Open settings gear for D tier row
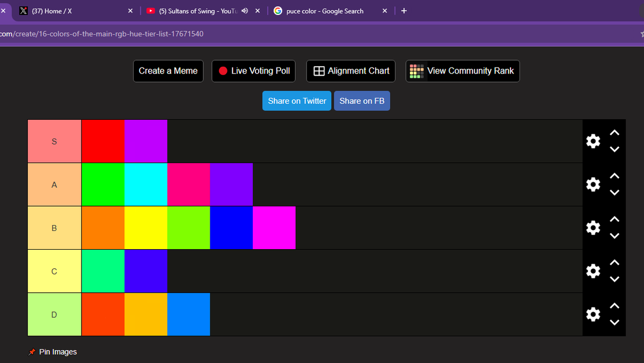Viewport: 644px width, 363px height. pyautogui.click(x=593, y=314)
